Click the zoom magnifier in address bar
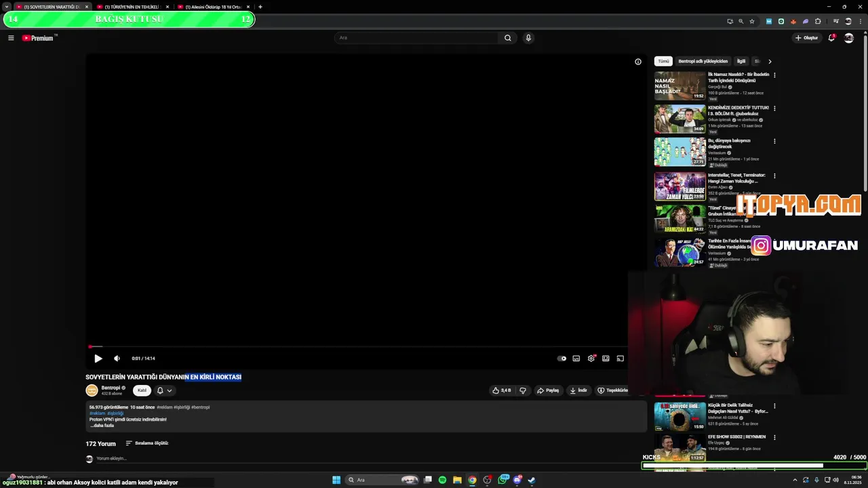 (x=741, y=21)
